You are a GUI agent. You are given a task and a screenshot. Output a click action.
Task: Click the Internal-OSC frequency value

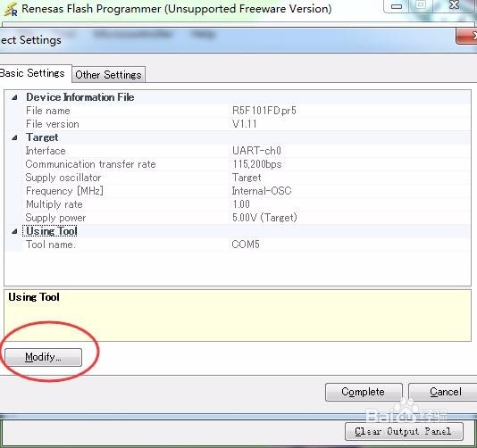click(x=262, y=191)
